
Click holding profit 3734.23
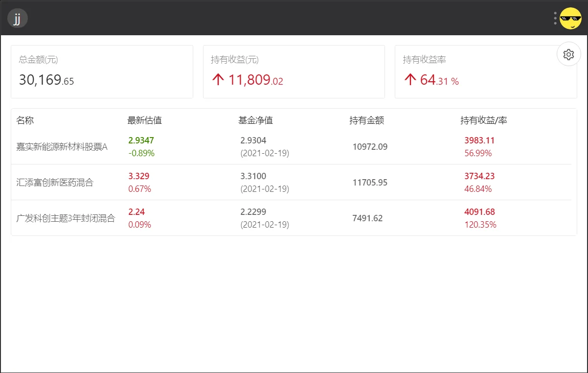[479, 176]
